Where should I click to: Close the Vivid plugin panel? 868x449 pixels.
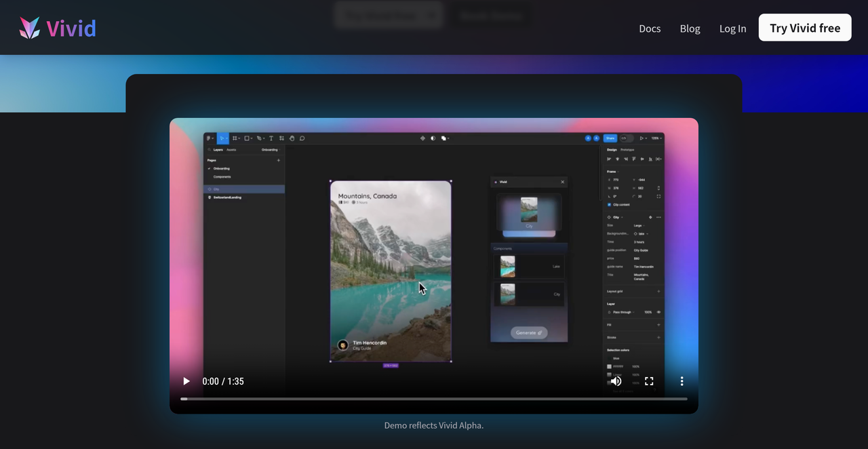coord(562,182)
